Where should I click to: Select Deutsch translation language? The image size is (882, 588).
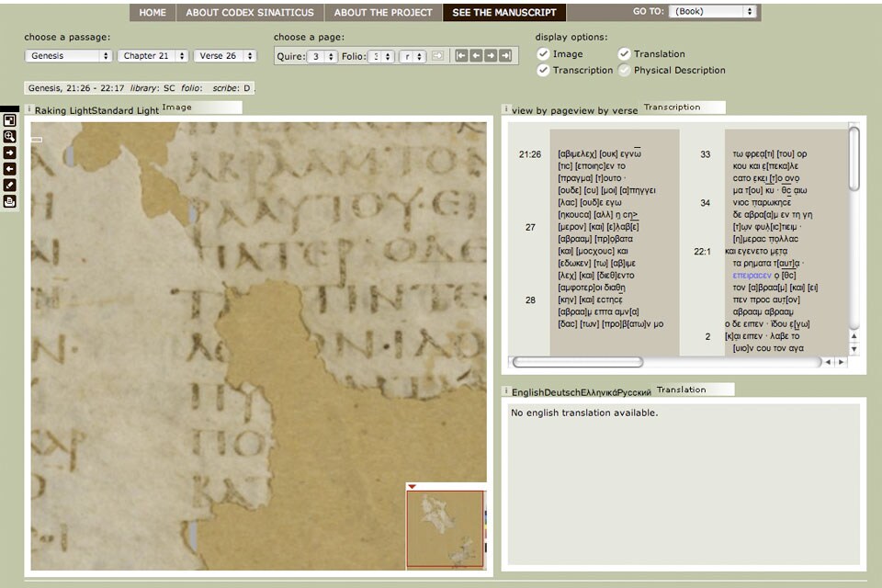pos(562,392)
